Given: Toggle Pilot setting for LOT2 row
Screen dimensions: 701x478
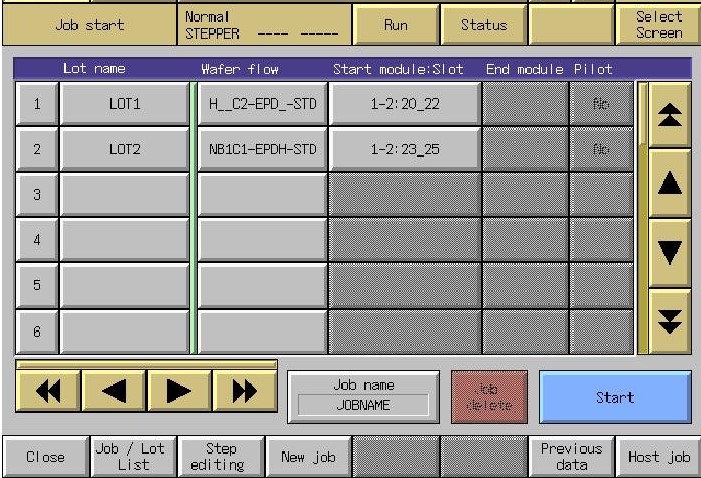Looking at the screenshot, I should tap(601, 149).
